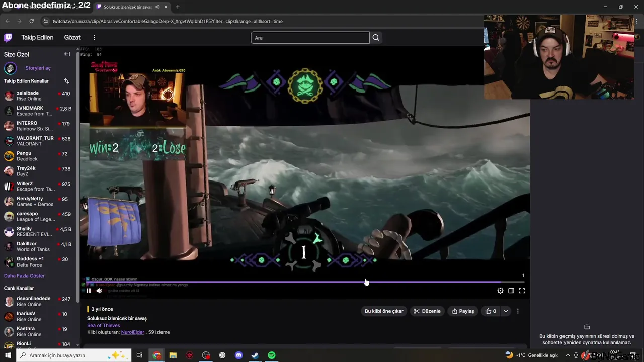This screenshot has width=644, height=362.
Task: Reload the page
Action: pos(31,21)
